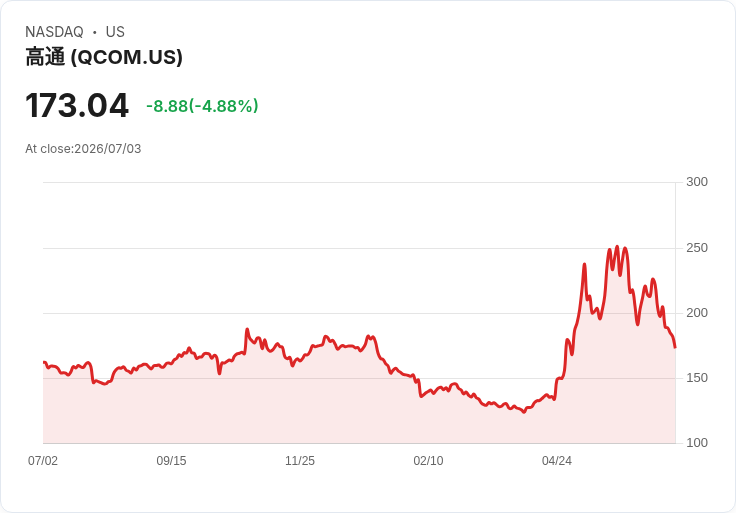Click the 173.04 current price
This screenshot has width=736, height=513.
pyautogui.click(x=77, y=105)
